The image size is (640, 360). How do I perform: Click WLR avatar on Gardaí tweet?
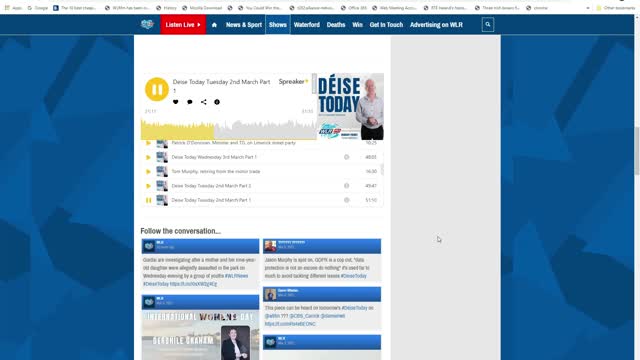coord(149,246)
